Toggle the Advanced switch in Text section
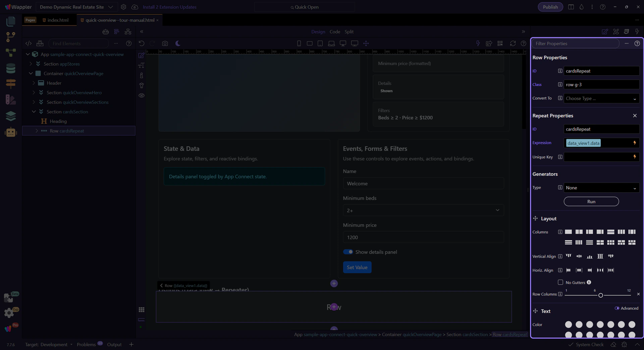Screen dimensions: 644x350 (617, 308)
